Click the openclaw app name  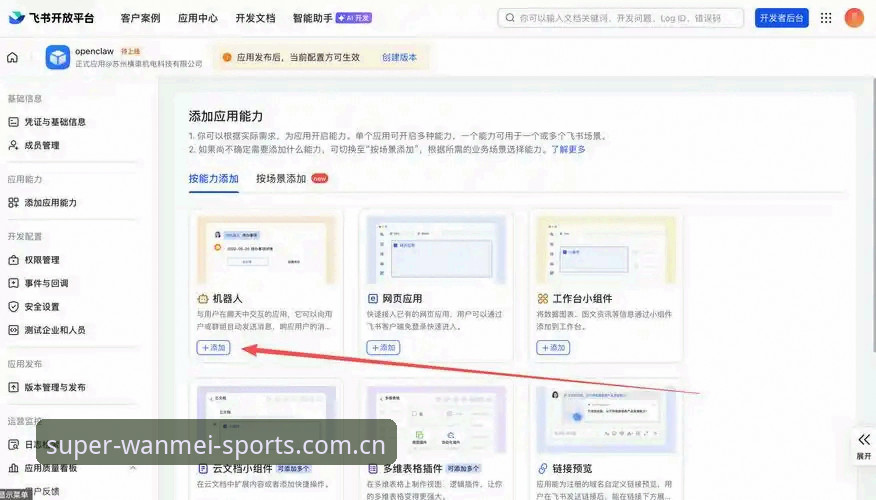click(94, 51)
